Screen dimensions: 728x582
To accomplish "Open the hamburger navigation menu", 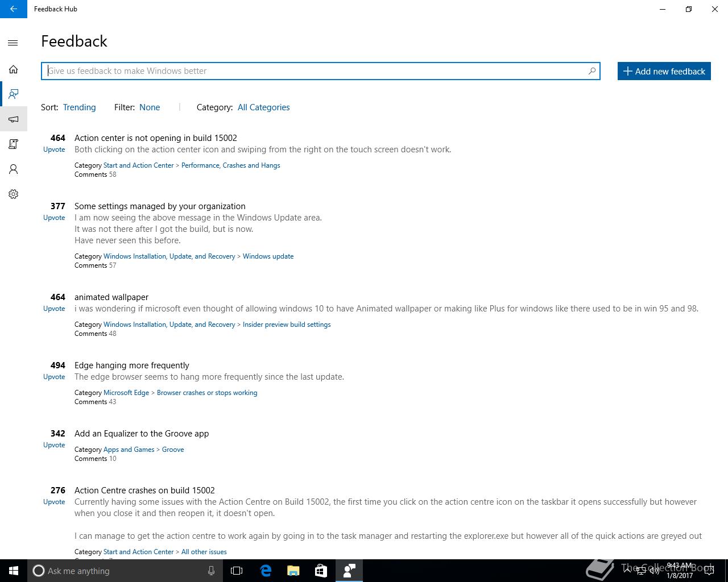I will [13, 43].
